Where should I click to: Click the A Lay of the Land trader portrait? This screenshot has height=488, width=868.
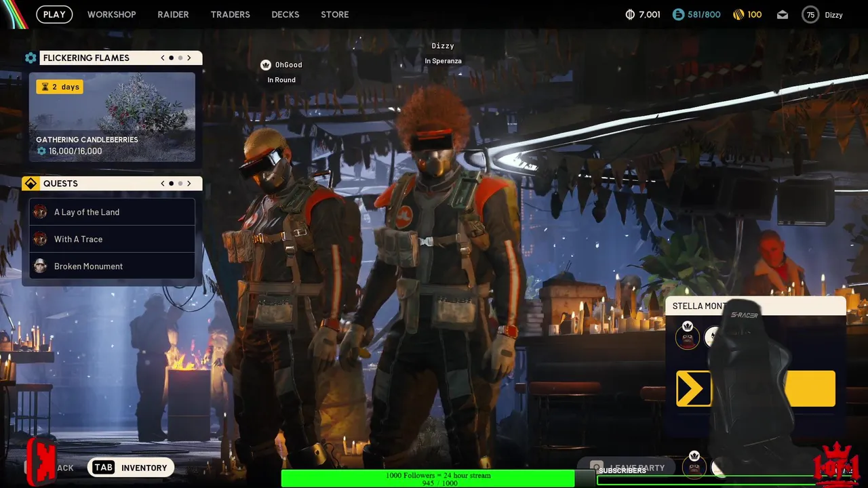point(40,212)
